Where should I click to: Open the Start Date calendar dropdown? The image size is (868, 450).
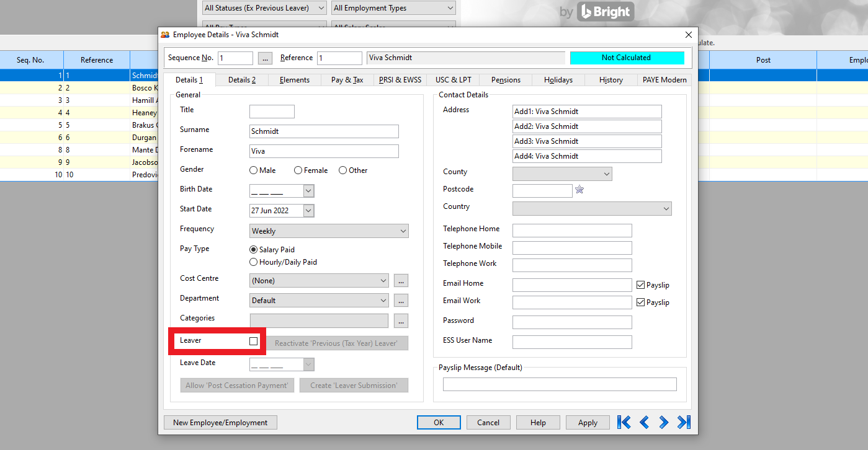click(308, 211)
